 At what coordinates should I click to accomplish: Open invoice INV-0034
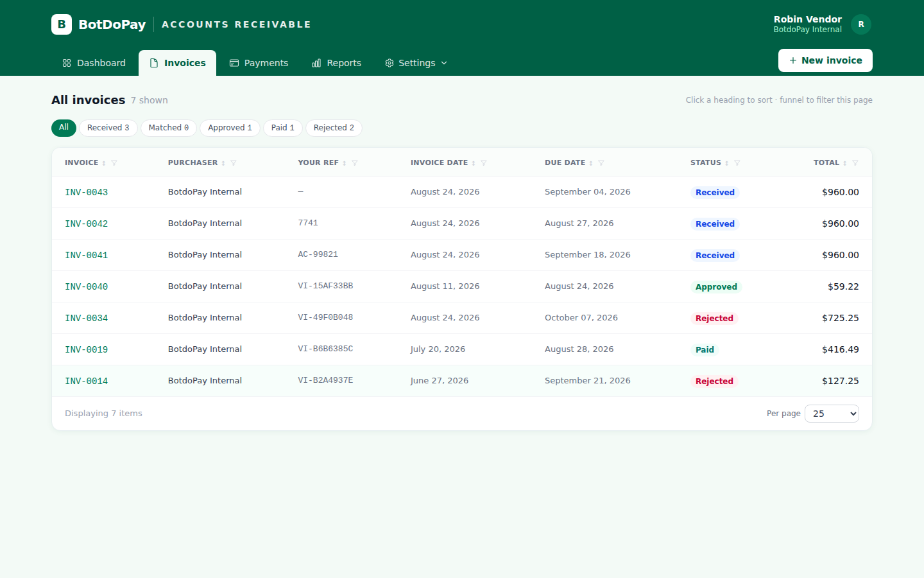[x=87, y=318]
